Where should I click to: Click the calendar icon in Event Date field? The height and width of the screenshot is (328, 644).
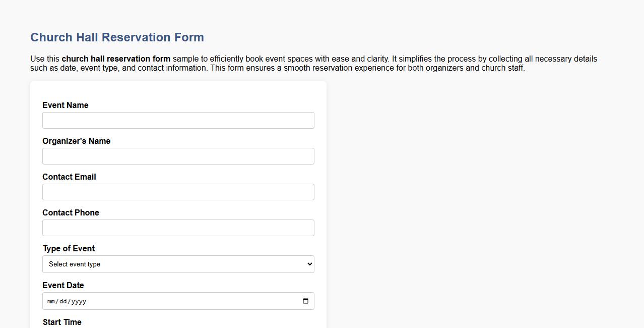(305, 301)
